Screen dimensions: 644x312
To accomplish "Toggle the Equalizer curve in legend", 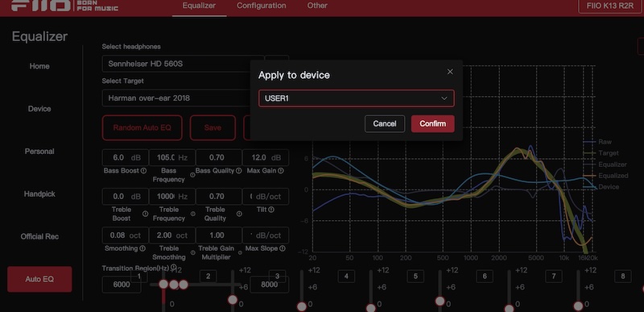I will pyautogui.click(x=605, y=164).
